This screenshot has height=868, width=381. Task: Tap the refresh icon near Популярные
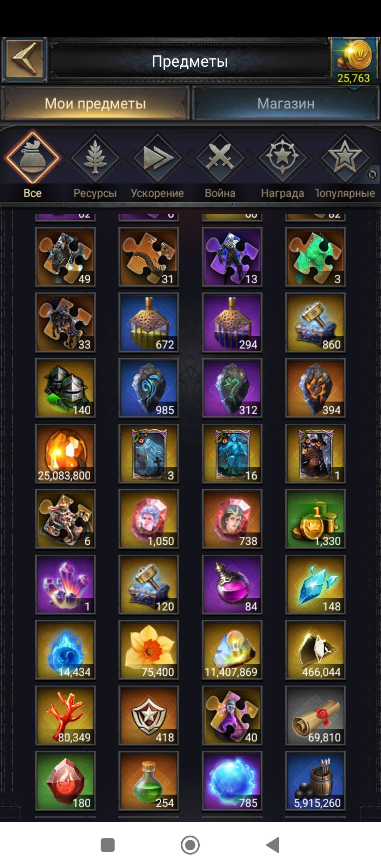[372, 174]
